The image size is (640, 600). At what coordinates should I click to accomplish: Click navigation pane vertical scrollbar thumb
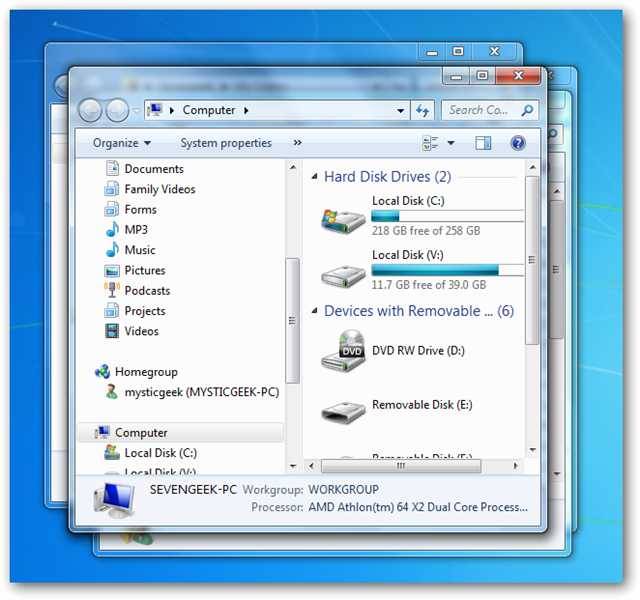click(x=292, y=320)
